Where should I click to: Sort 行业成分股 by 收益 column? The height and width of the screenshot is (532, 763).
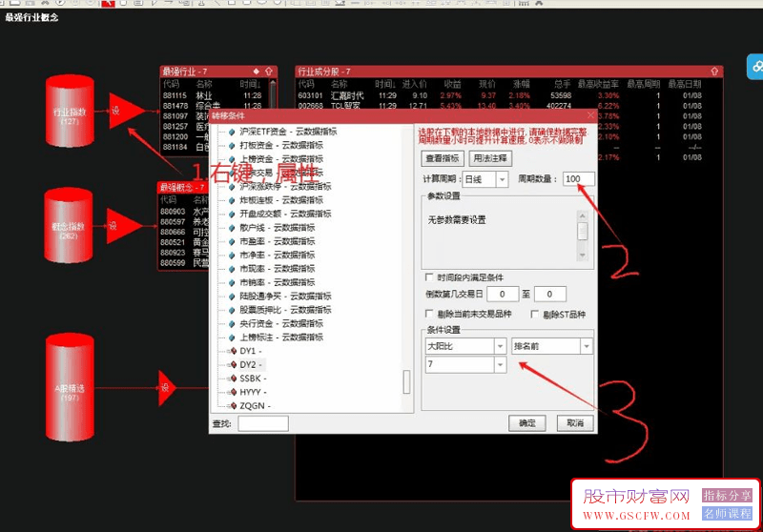tap(452, 84)
